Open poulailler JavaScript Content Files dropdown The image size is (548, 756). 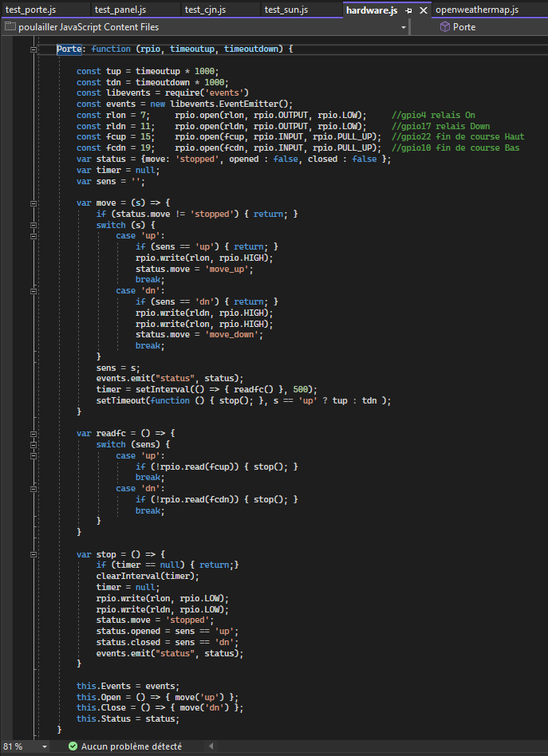tap(403, 27)
